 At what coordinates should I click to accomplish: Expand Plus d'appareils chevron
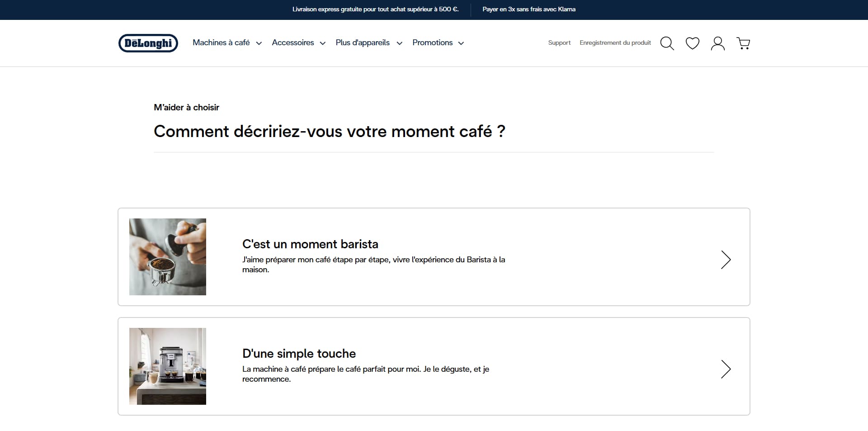coord(400,43)
